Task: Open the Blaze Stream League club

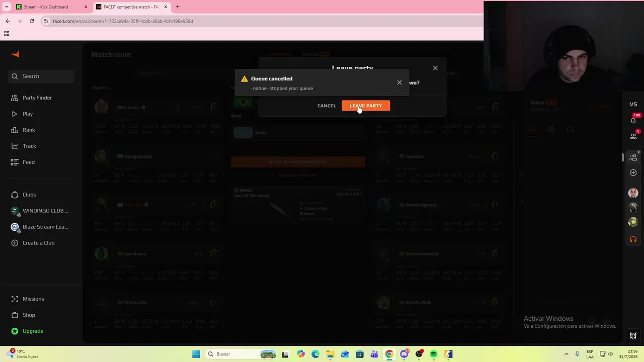Action: [x=41, y=227]
